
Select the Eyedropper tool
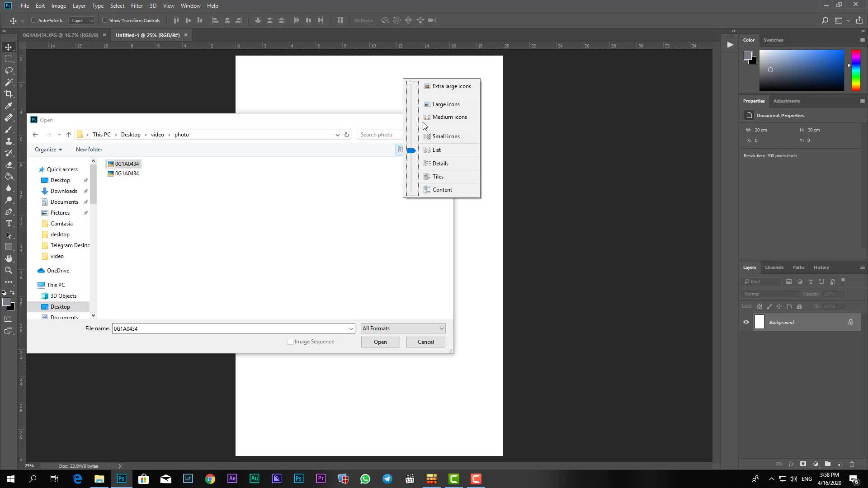click(x=9, y=106)
